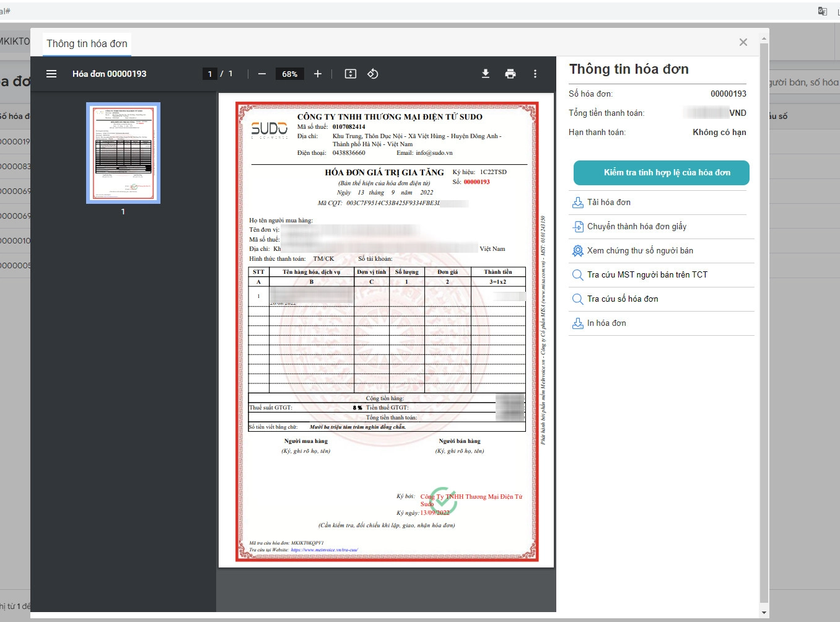This screenshot has width=840, height=622.
Task: Zoom out with the minus icon
Action: pyautogui.click(x=262, y=74)
